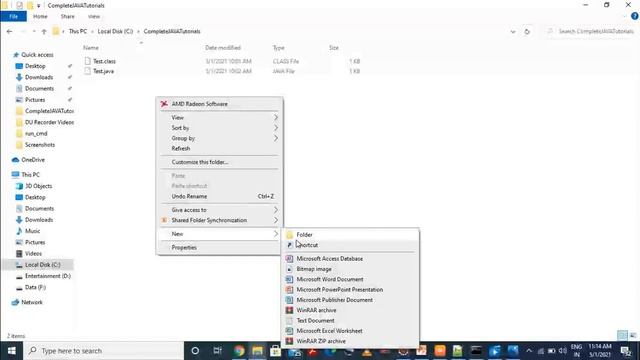This screenshot has height=360, width=640.
Task: Click taskbar Type here to search box
Action: pyautogui.click(x=104, y=351)
